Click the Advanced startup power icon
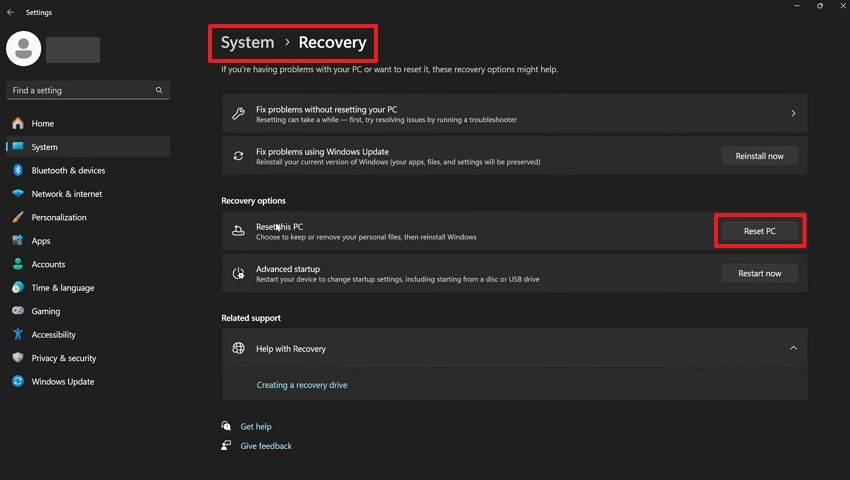Screen dimensions: 850x480 239,273
